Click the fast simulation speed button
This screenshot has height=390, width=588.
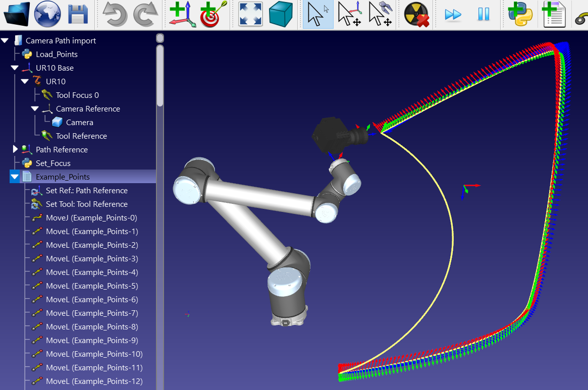click(x=453, y=14)
